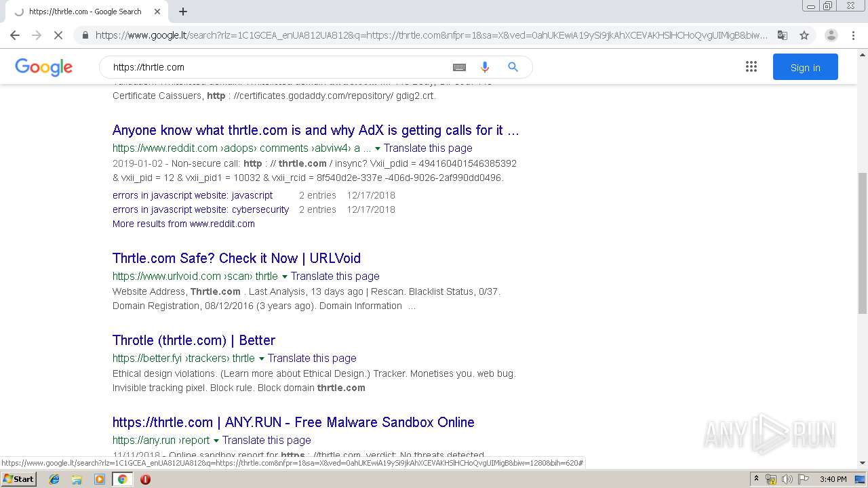Start voice search with microphone

point(485,67)
